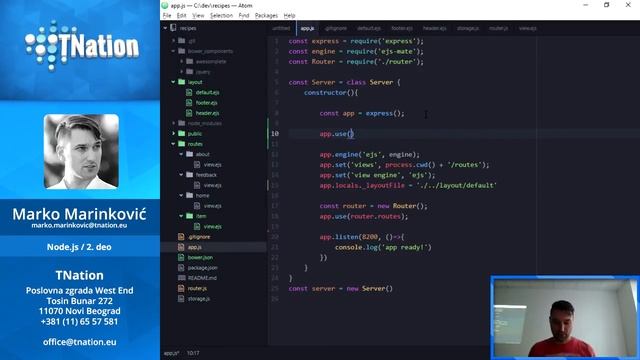Place cursor on line 10 app.use()

point(337,133)
